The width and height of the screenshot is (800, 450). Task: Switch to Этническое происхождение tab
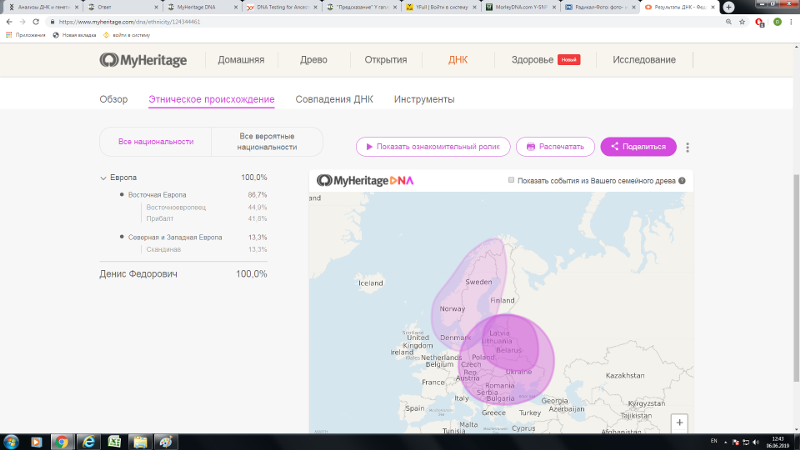click(x=211, y=99)
